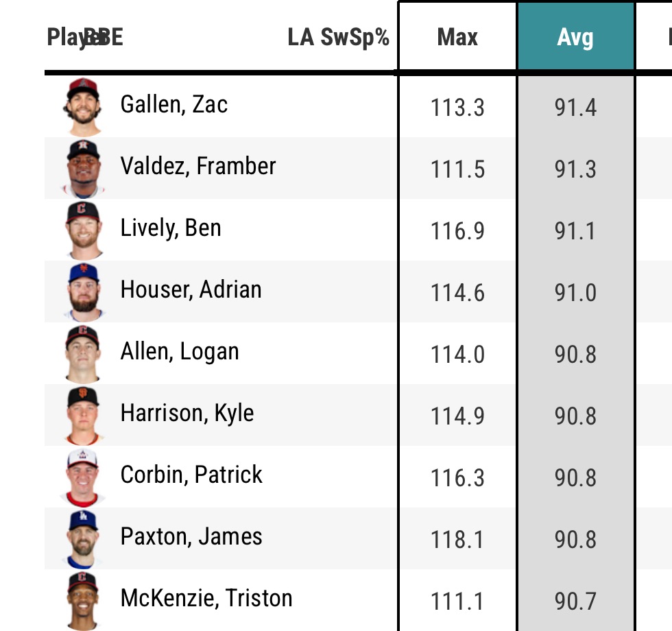Image resolution: width=672 pixels, height=631 pixels.
Task: Sort table by Max column header
Action: point(457,37)
